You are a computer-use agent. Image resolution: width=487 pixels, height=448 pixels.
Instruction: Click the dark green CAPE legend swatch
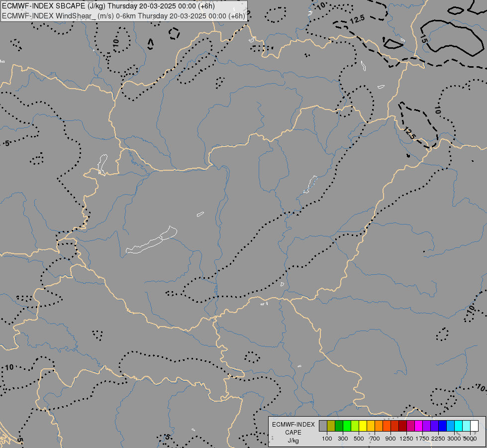point(339,426)
